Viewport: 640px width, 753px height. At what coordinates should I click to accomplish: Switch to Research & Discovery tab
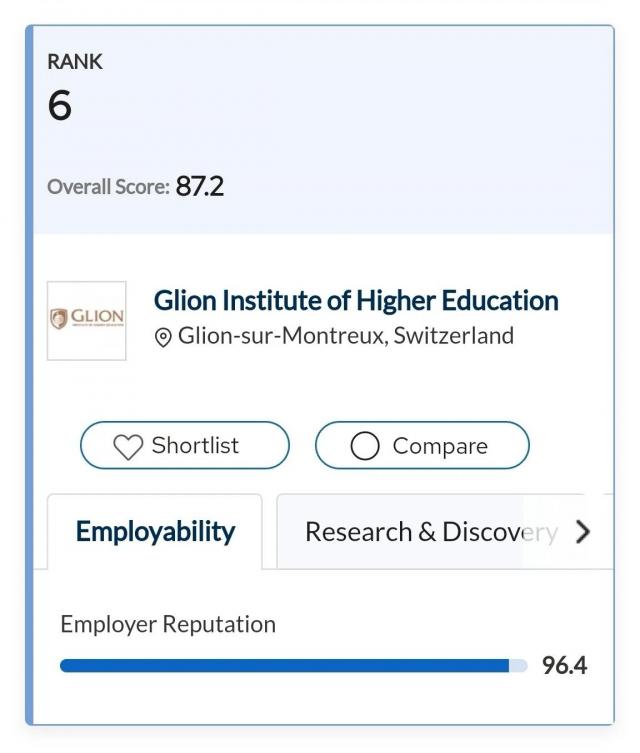[430, 531]
